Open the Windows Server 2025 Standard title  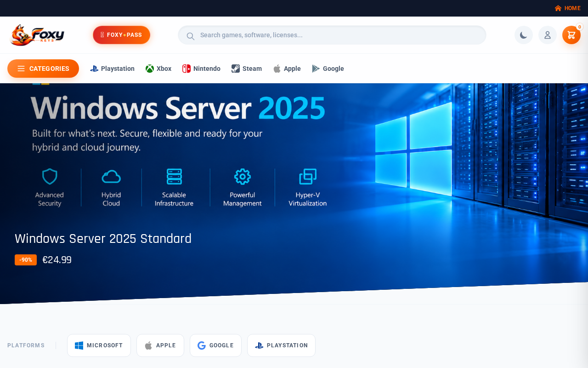103,239
